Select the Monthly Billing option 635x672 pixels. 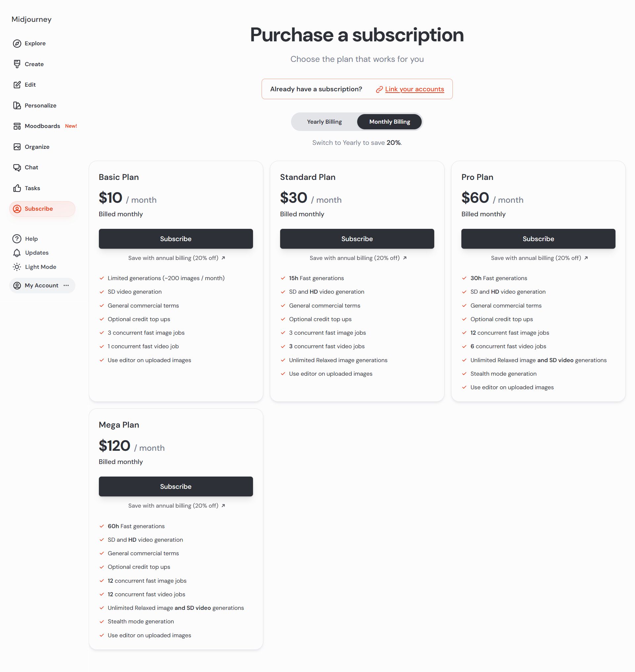[389, 122]
